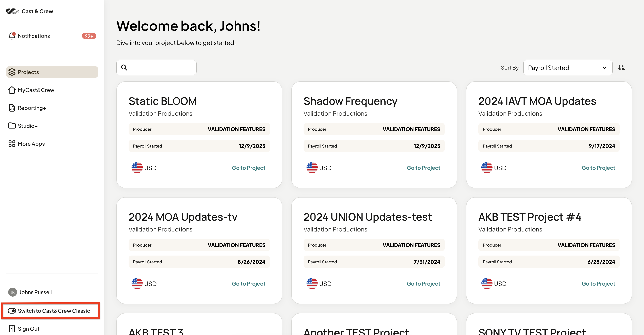Click the 12/9/2025 date on Shadow Frequency
Image resolution: width=644 pixels, height=335 pixels.
point(427,146)
